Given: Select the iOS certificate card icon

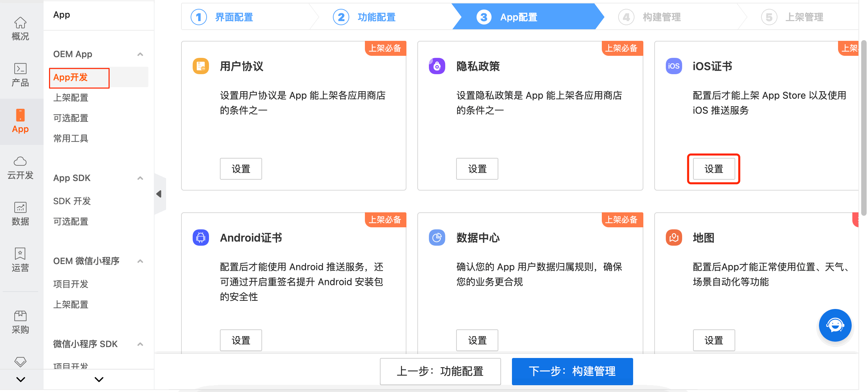Looking at the screenshot, I should pyautogui.click(x=673, y=66).
